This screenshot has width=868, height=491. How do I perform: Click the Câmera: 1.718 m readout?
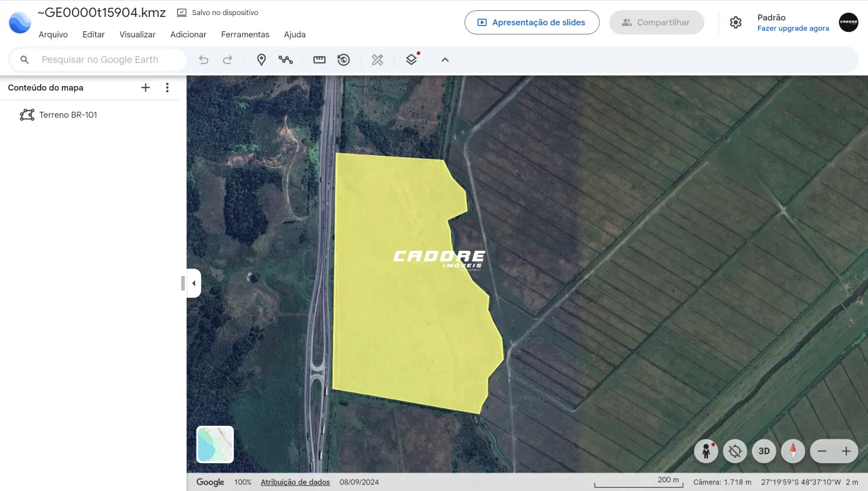coord(722,482)
